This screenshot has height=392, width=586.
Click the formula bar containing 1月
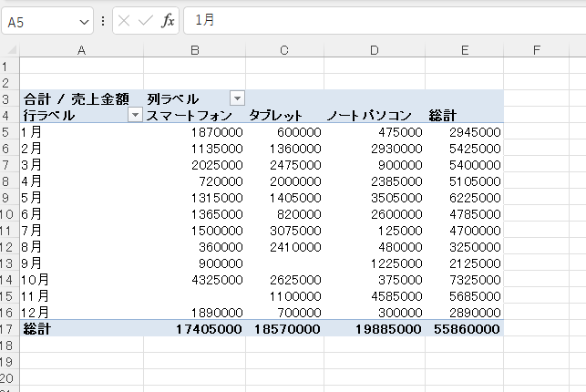pyautogui.click(x=385, y=20)
